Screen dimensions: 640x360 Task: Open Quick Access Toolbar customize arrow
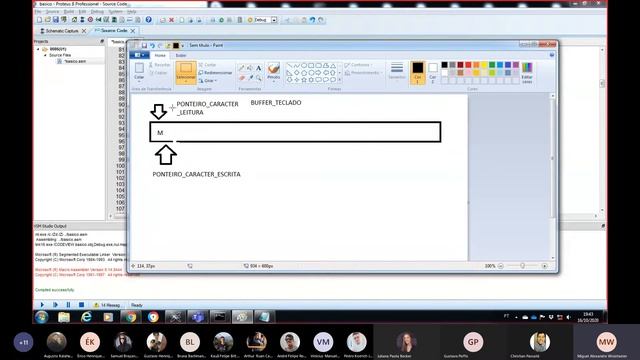[182, 45]
